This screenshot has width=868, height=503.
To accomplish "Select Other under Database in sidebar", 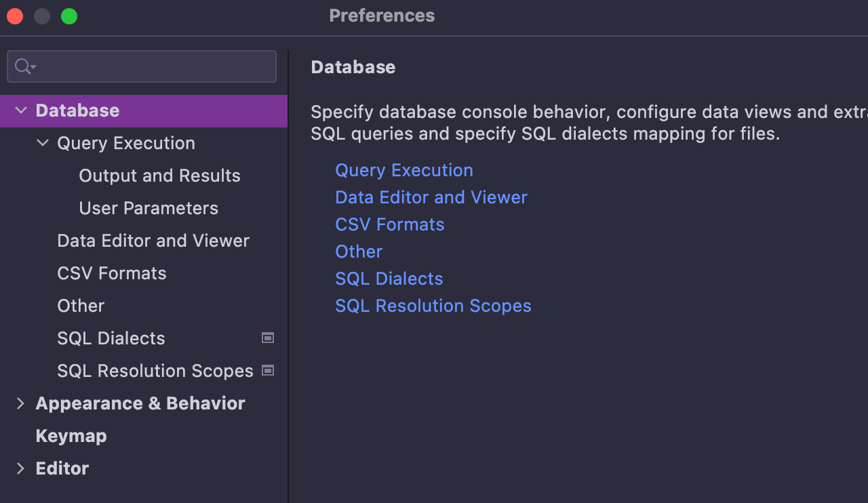I will (x=81, y=306).
